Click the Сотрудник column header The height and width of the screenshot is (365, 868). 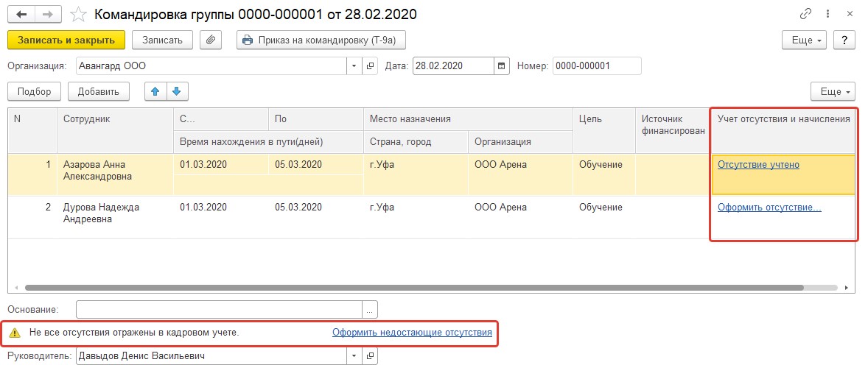(115, 130)
